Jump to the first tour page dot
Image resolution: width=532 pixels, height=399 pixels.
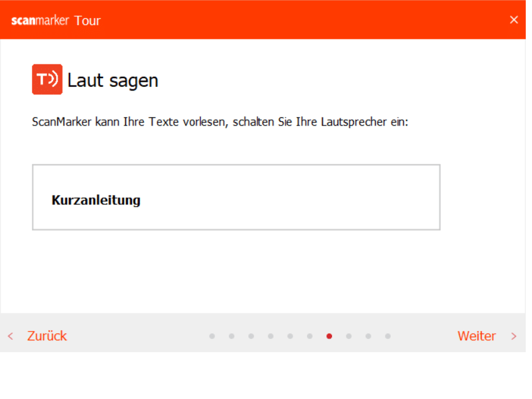tap(212, 336)
